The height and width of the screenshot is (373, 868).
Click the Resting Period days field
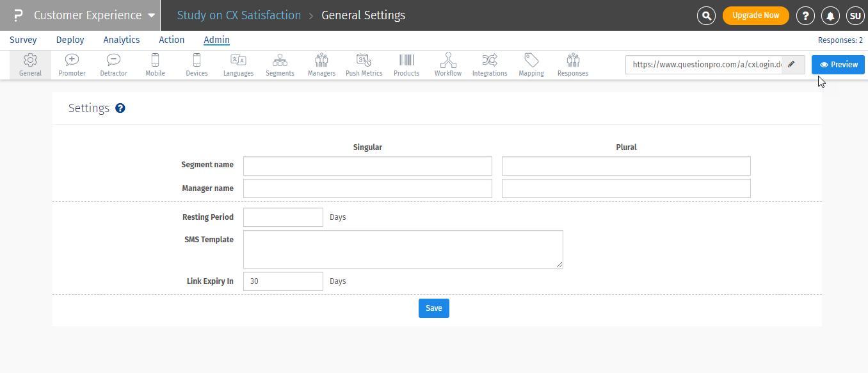(x=283, y=217)
